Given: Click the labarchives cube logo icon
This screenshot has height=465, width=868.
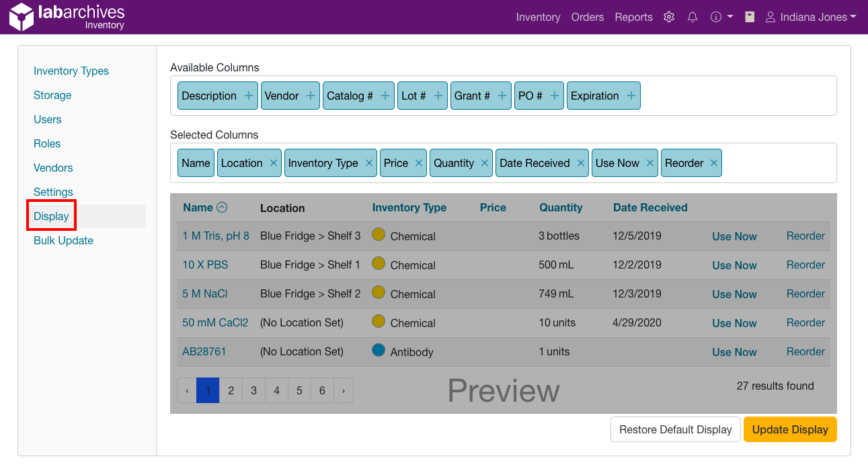Looking at the screenshot, I should pos(20,17).
